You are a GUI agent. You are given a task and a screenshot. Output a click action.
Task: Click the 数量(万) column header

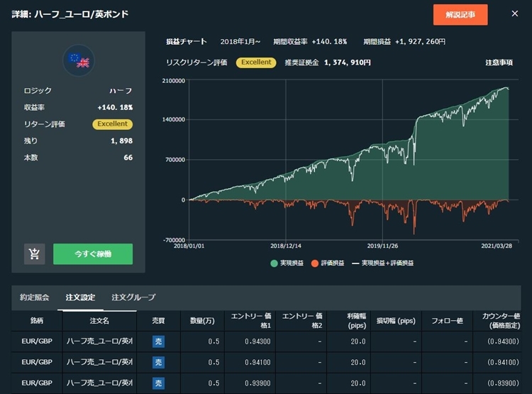[202, 321]
